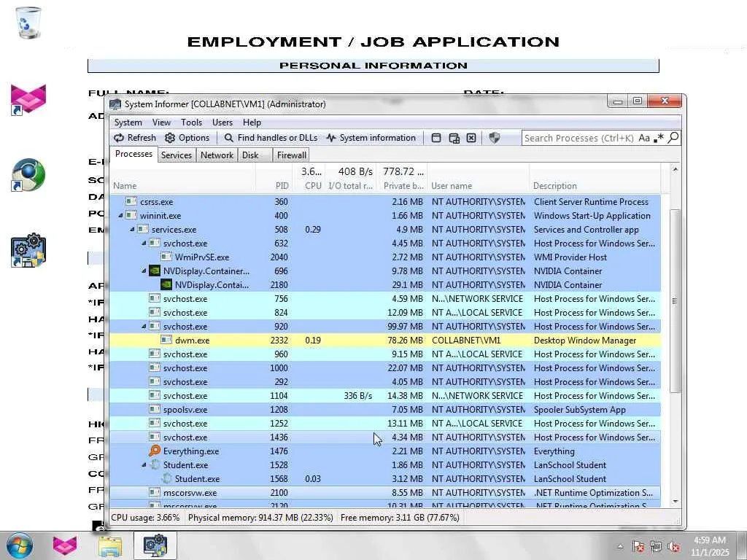Switch to the Services tab
Screen dimensions: 747x560
click(x=177, y=155)
